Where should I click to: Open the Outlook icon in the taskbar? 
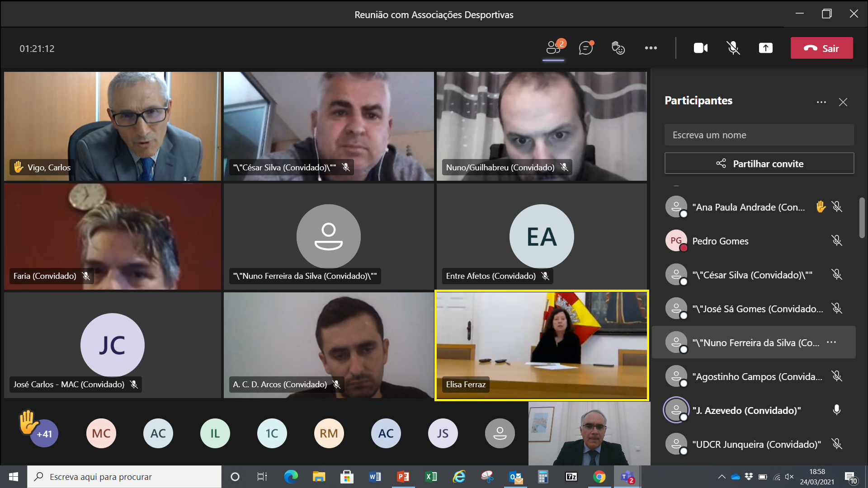(515, 477)
